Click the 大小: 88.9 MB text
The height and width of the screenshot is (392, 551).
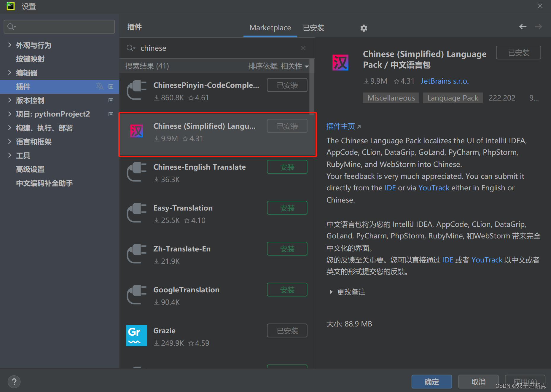click(349, 324)
